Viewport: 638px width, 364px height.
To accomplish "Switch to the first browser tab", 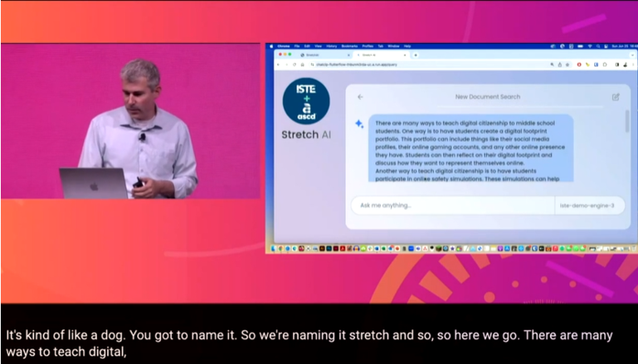I will 325,55.
